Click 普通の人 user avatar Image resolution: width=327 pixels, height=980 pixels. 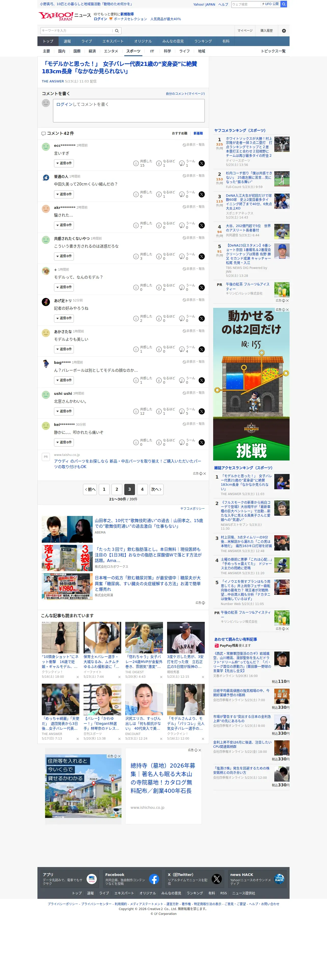[46, 178]
